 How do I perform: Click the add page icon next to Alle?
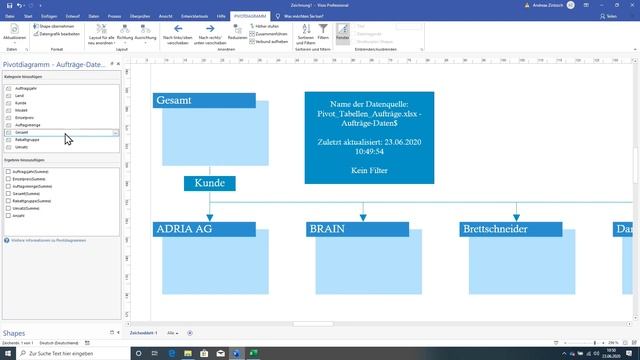190,333
